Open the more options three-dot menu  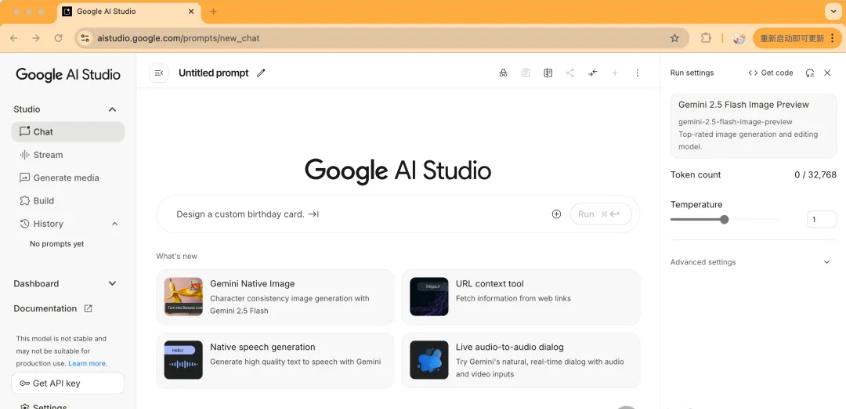coord(638,73)
